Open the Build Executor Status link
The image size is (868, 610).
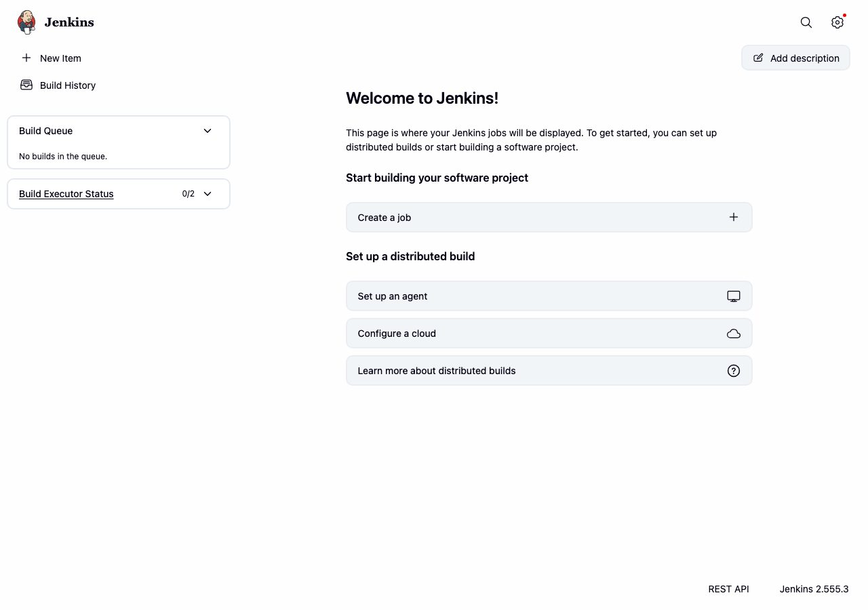[66, 194]
